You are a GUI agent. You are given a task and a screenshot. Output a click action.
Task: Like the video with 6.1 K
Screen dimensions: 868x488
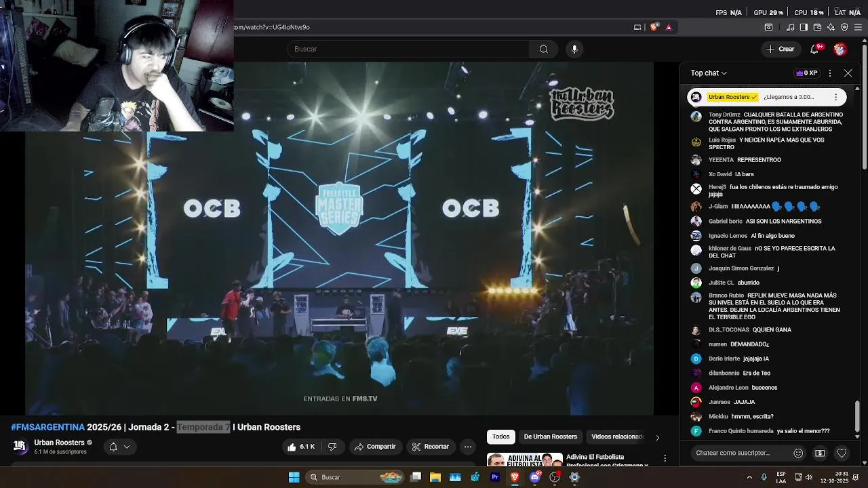pos(300,447)
